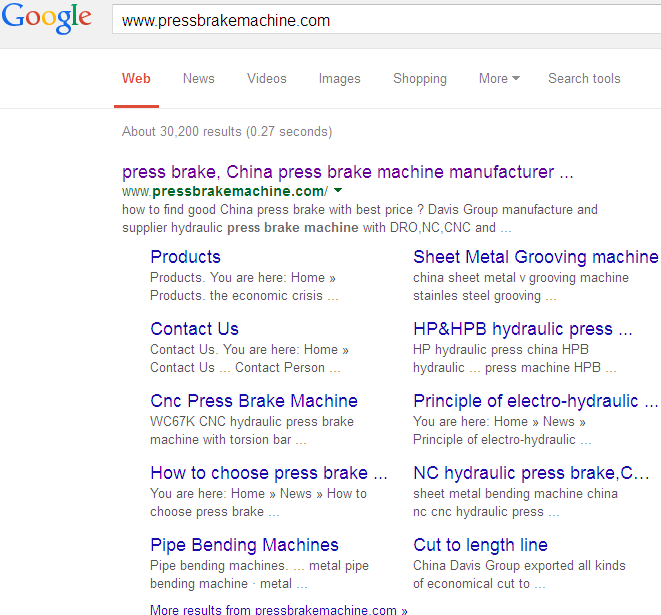The image size is (661, 615).
Task: Expand the More dropdown menu
Action: tap(499, 78)
